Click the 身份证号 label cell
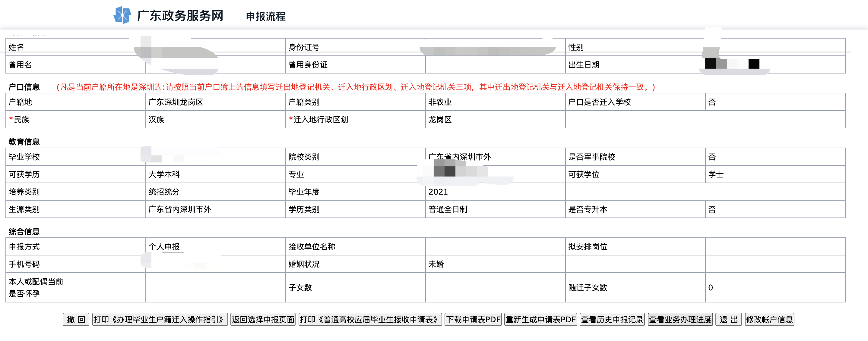This screenshot has width=868, height=341. [x=355, y=47]
